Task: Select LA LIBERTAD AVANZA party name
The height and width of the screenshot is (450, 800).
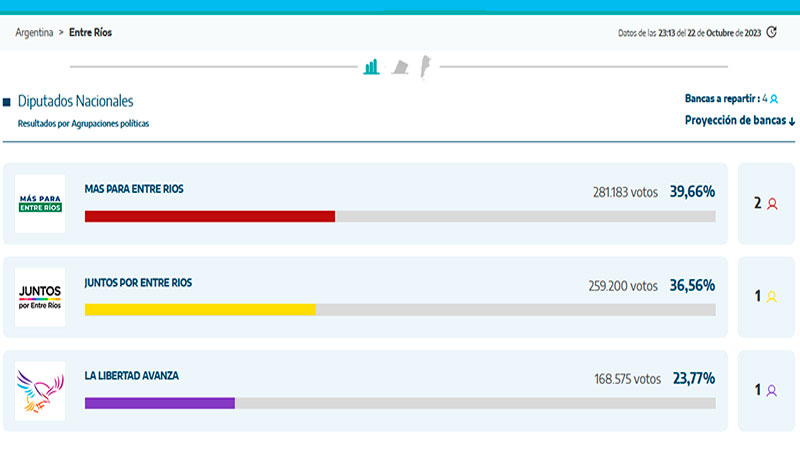Action: coord(132,376)
